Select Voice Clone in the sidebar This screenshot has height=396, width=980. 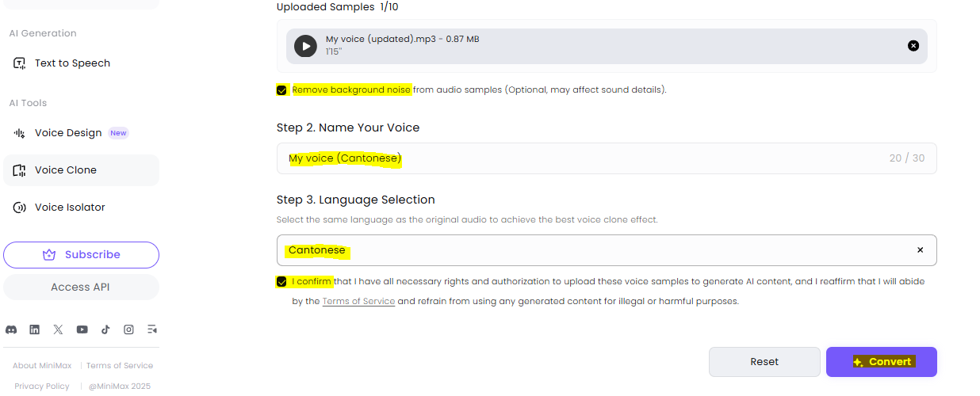coord(81,170)
